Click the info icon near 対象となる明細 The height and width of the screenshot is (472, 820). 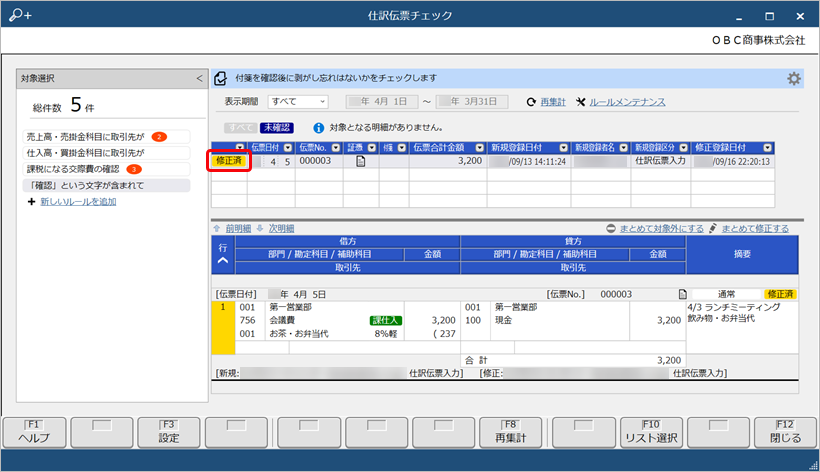[x=318, y=128]
